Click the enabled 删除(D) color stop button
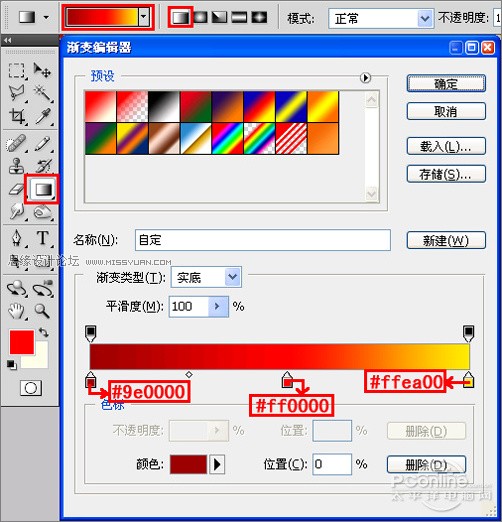 426,464
